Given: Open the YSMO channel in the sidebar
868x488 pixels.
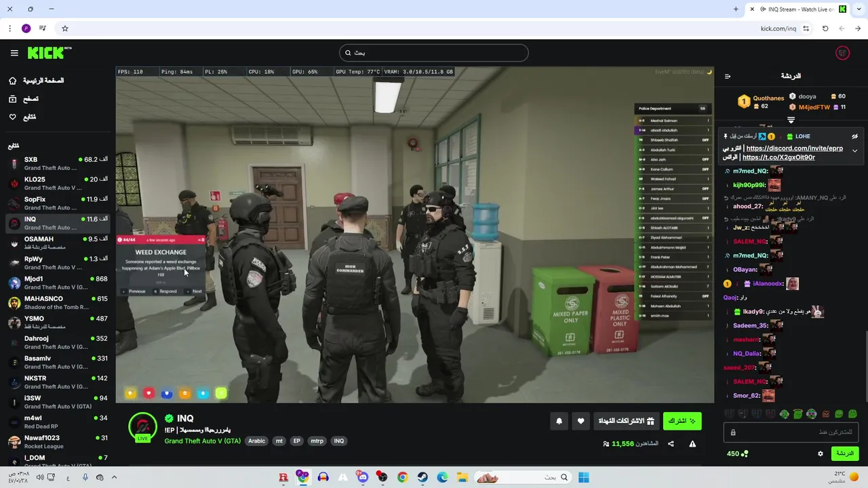Looking at the screenshot, I should pos(58,323).
